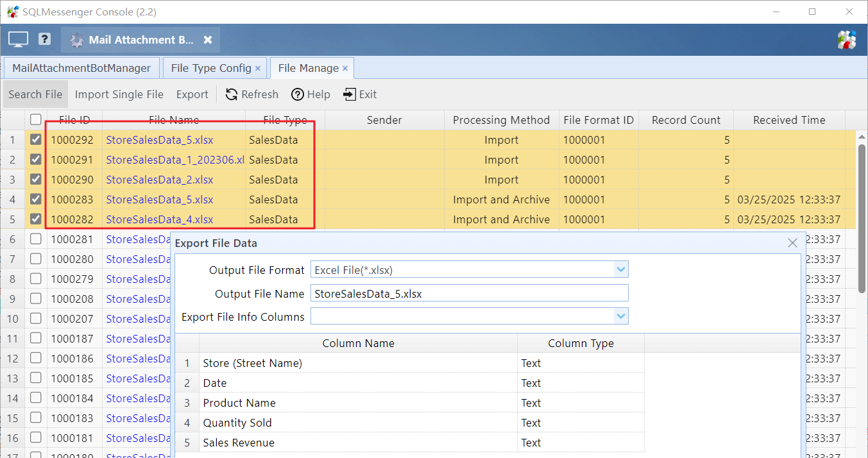Open Help from the toolbar
868x458 pixels.
click(x=311, y=94)
